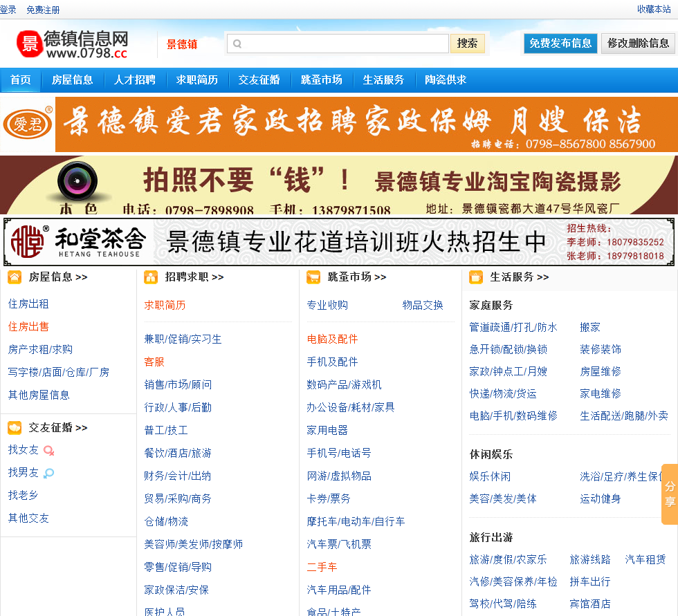Click the 景德镇信息网 site logo

pyautogui.click(x=72, y=44)
